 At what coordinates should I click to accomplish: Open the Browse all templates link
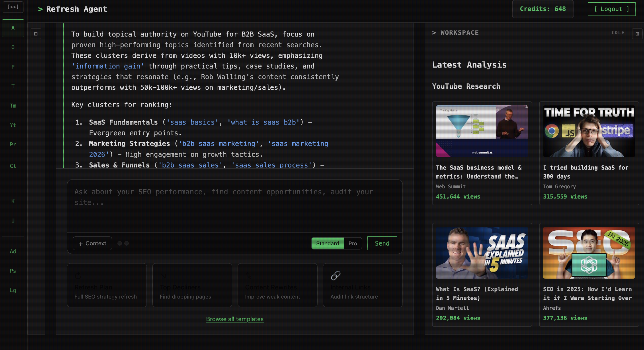tap(235, 319)
